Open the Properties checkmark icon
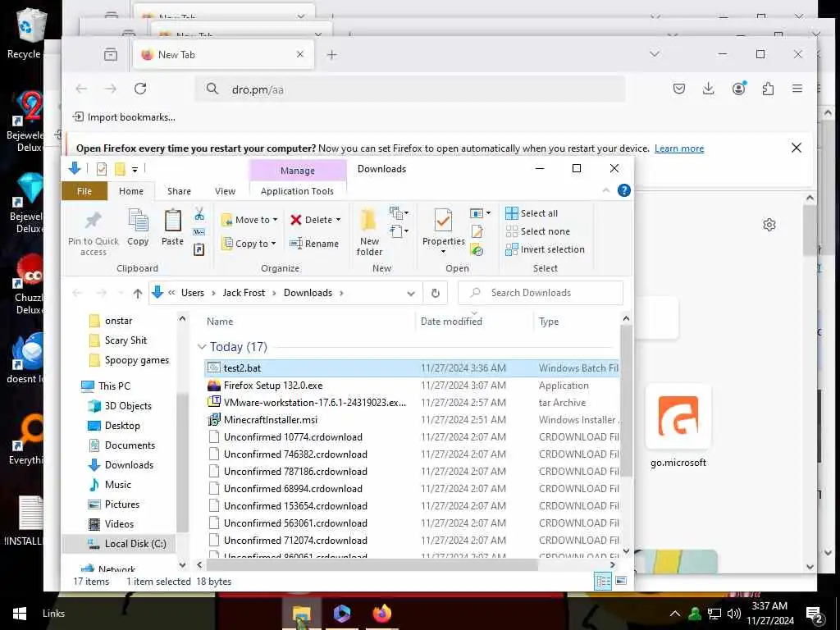This screenshot has height=630, width=840. pos(443,221)
